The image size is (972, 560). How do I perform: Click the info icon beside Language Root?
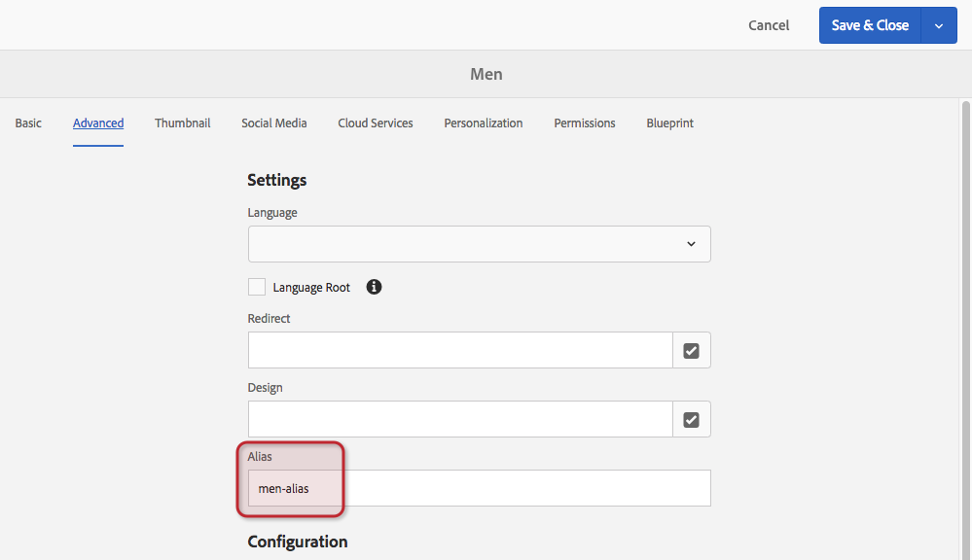[374, 287]
